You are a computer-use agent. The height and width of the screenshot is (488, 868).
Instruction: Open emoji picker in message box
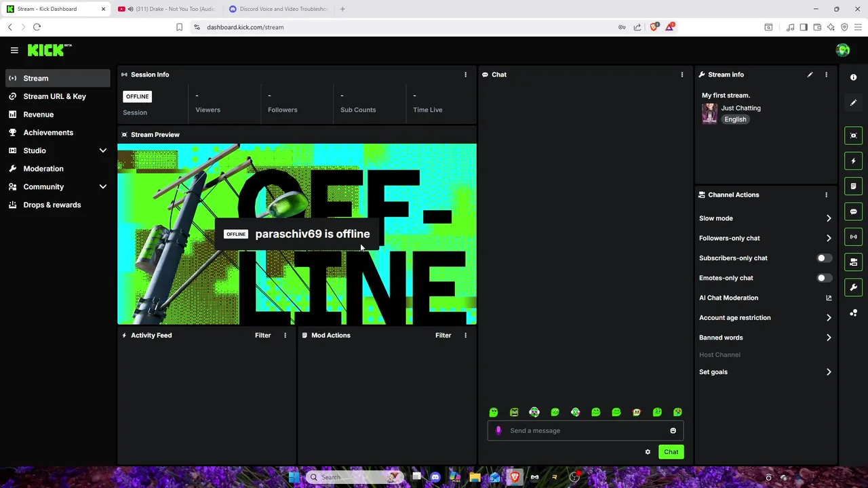click(x=673, y=430)
